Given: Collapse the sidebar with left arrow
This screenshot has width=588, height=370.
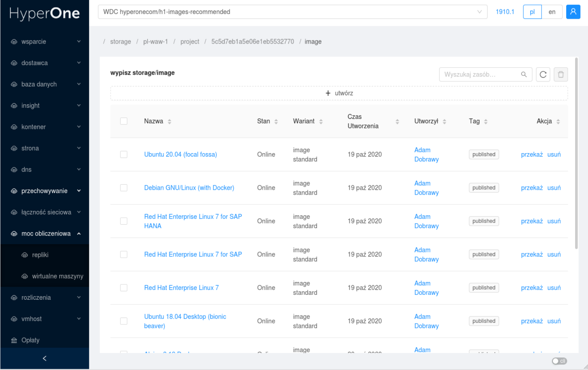Looking at the screenshot, I should (44, 358).
